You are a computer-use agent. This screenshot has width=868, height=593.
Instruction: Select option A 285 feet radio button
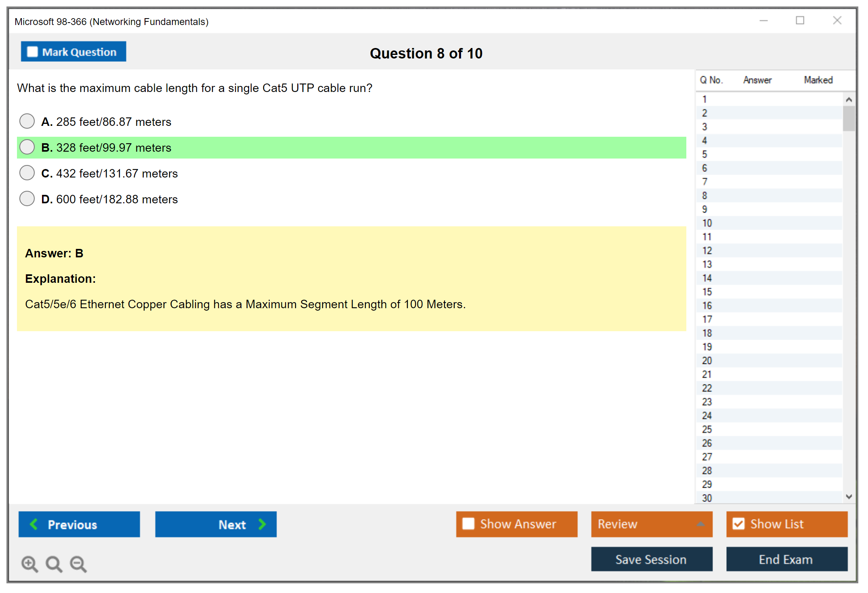(x=27, y=121)
